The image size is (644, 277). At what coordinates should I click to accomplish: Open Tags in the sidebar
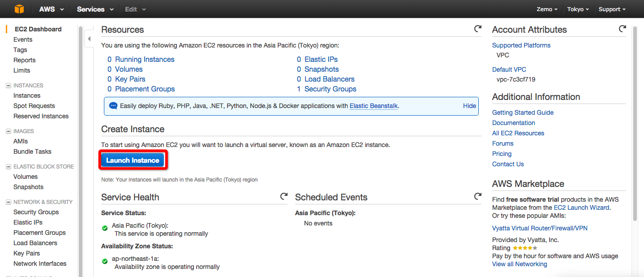coord(20,50)
